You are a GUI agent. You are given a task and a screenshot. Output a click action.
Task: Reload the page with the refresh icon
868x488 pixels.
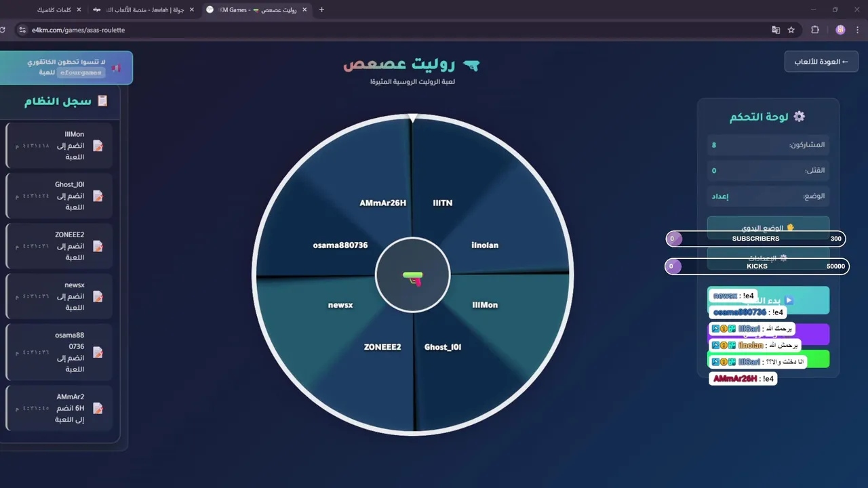(x=3, y=30)
